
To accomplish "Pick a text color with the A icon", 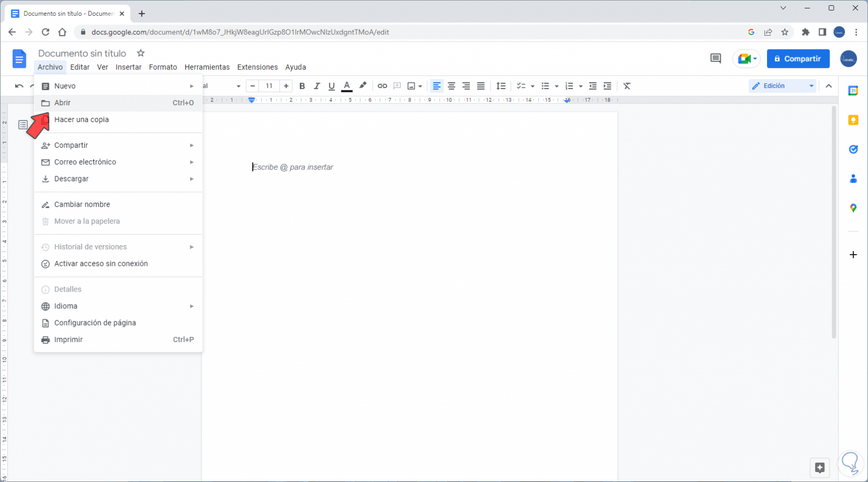I will 347,86.
